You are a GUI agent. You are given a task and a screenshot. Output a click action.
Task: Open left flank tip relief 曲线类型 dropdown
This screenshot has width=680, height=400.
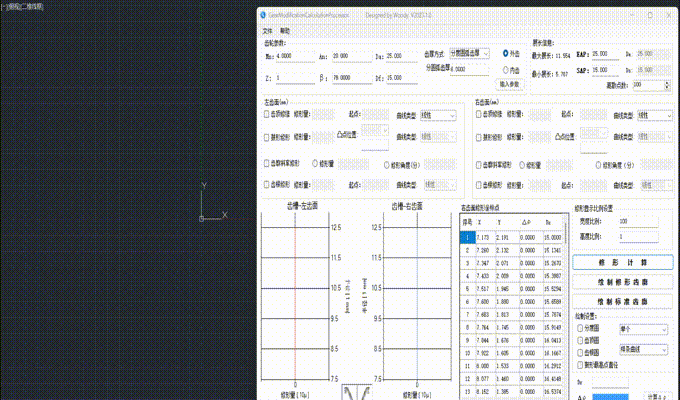point(438,115)
